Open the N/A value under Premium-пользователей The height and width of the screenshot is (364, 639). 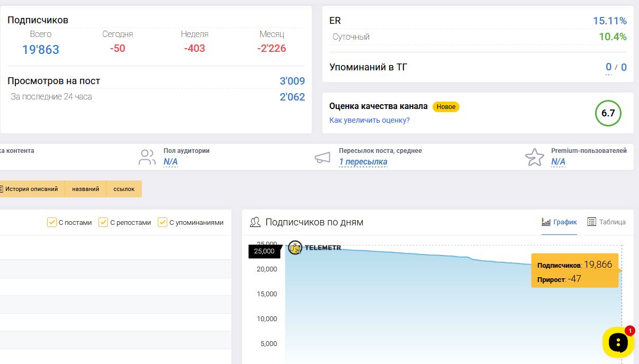click(558, 162)
